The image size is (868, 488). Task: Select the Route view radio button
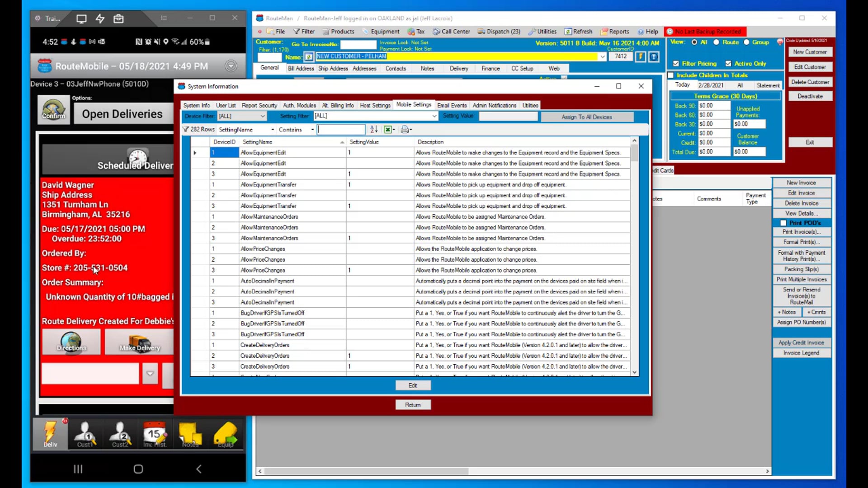pos(716,42)
